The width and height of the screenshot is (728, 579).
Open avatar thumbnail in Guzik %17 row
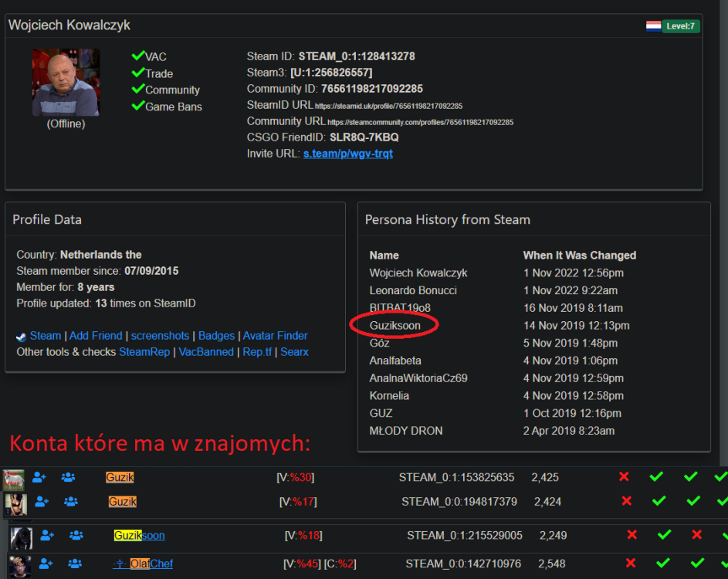(x=15, y=505)
